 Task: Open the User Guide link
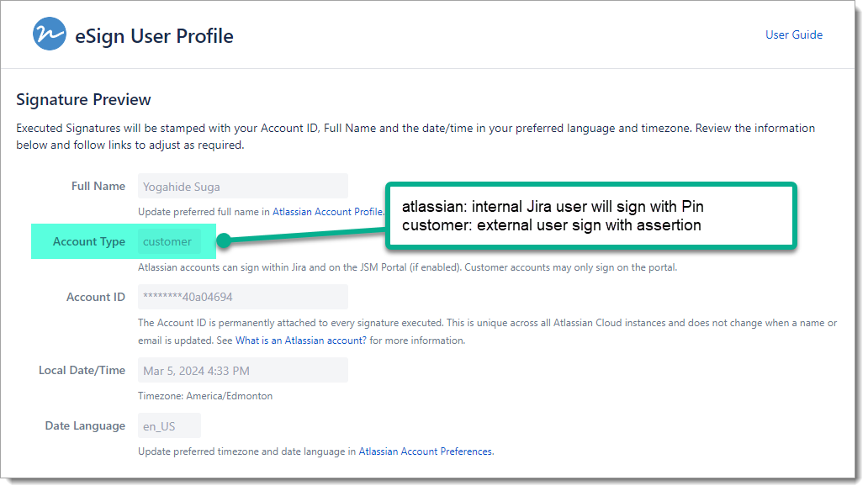point(793,34)
